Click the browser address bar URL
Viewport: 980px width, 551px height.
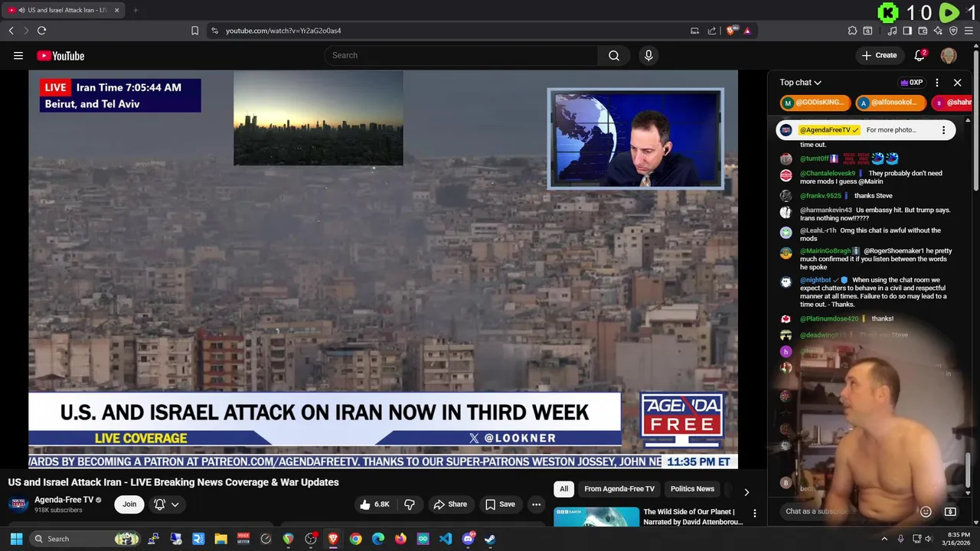click(283, 31)
